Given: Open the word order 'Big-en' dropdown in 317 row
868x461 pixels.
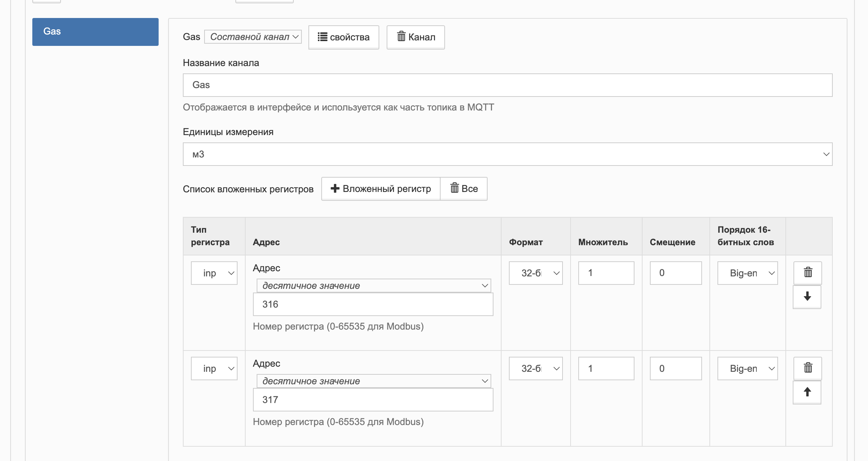Looking at the screenshot, I should tap(748, 369).
